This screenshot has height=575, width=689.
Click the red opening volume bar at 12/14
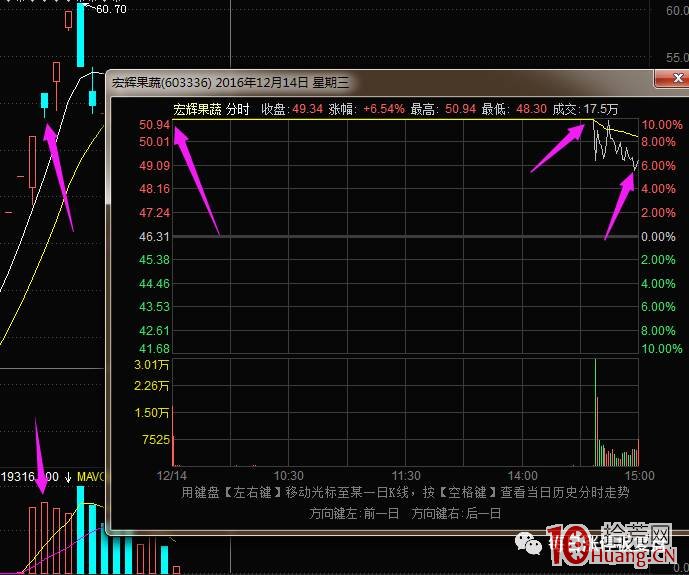tap(173, 436)
